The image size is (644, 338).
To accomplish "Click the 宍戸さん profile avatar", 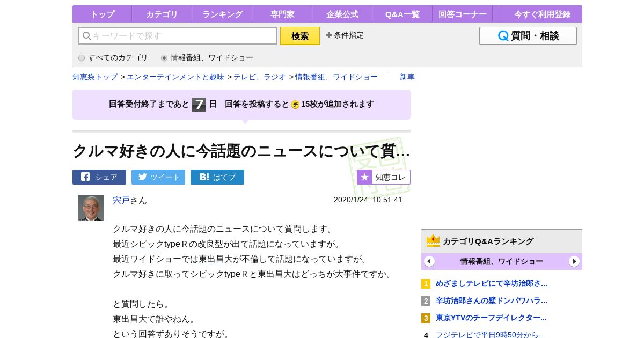I will (91, 208).
